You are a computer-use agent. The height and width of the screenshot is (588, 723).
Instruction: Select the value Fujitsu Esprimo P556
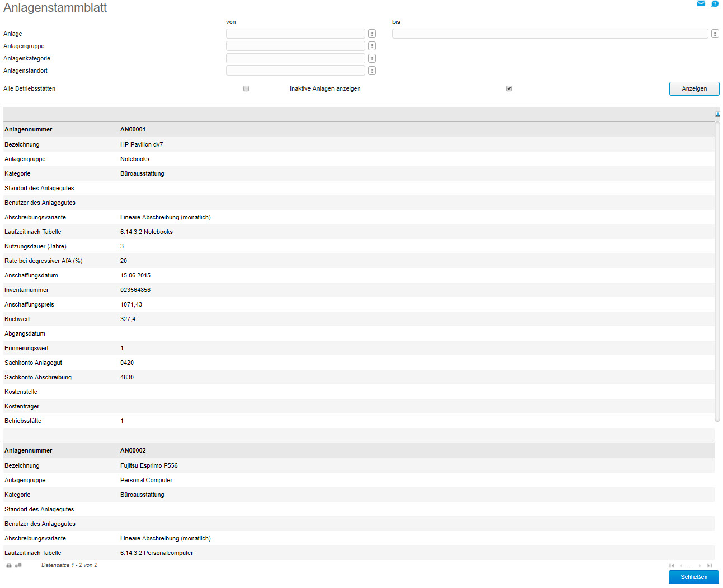click(x=149, y=465)
